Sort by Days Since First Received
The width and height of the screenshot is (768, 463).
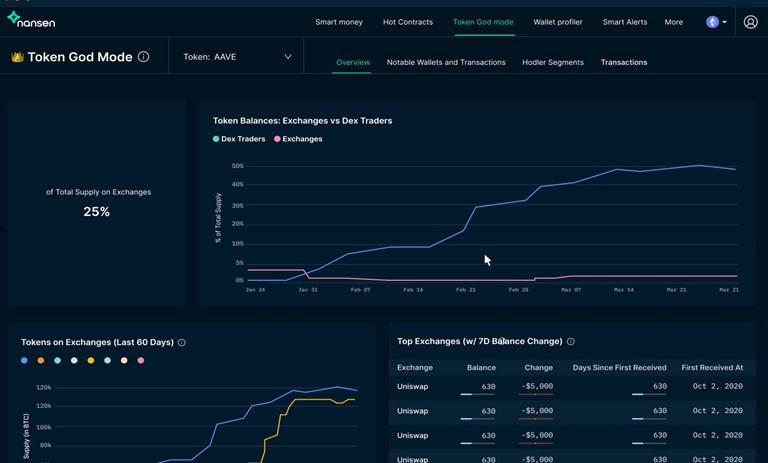pyautogui.click(x=620, y=367)
